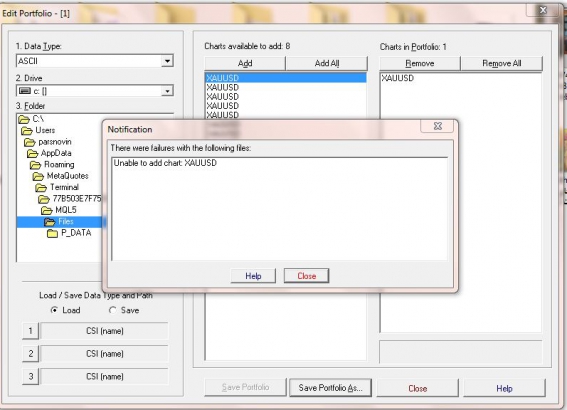Choose the Load radio button
567x410 pixels.
pyautogui.click(x=54, y=310)
